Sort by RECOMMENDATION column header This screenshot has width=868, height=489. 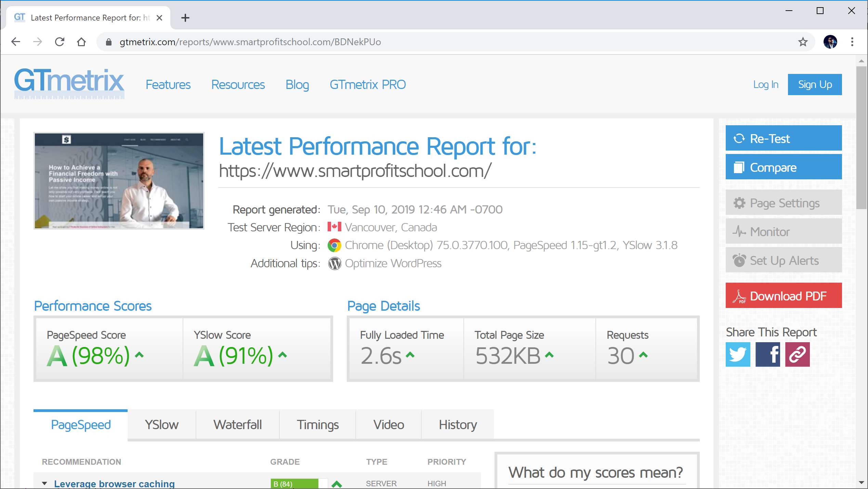point(81,462)
